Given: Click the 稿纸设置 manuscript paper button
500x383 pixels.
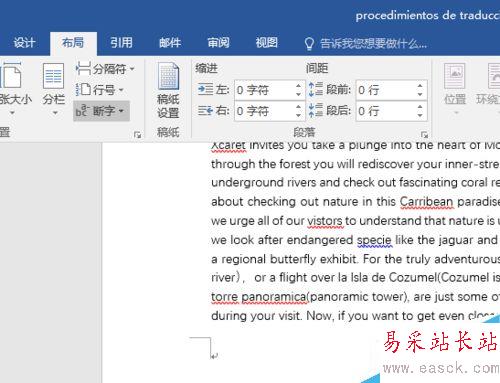Looking at the screenshot, I should pos(168,91).
